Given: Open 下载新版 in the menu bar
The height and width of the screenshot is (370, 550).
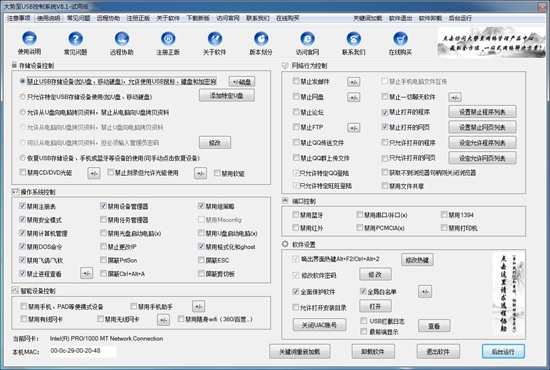Looking at the screenshot, I should coord(198,18).
